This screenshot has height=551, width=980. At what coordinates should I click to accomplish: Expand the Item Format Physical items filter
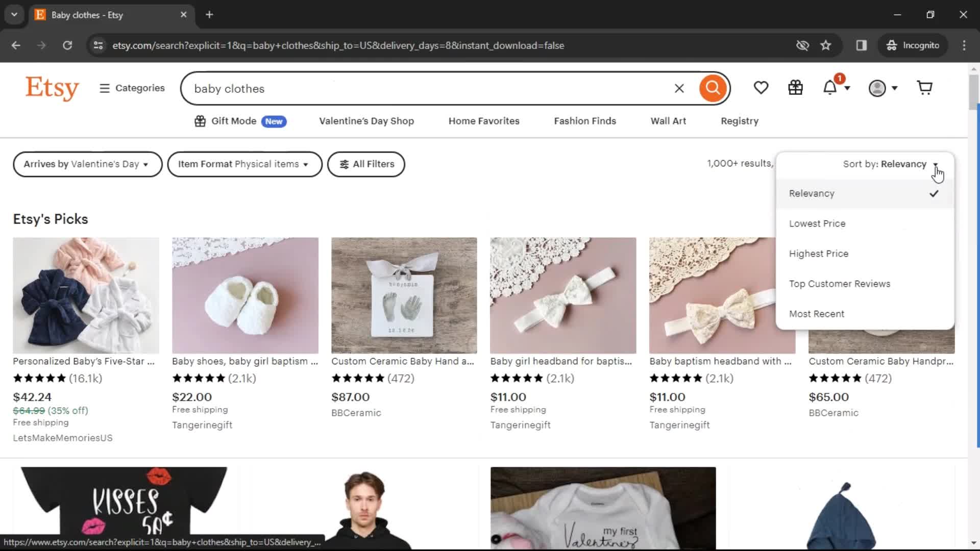point(243,163)
